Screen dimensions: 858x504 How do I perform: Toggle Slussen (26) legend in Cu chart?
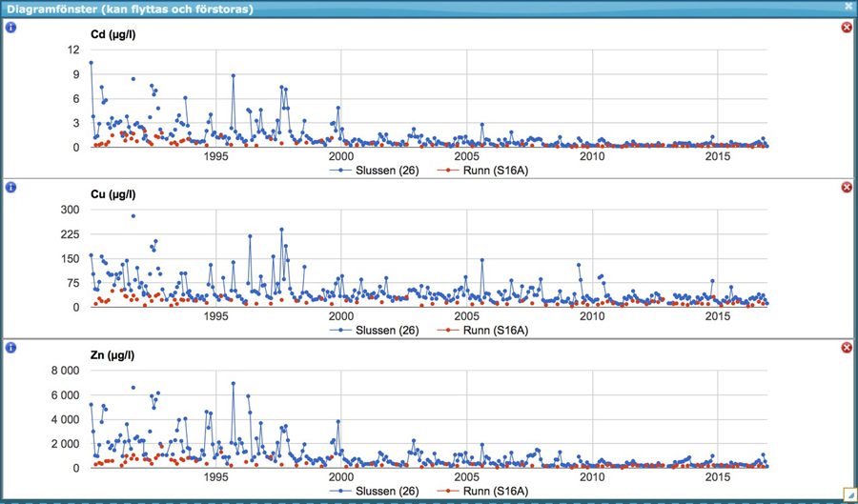tap(375, 331)
